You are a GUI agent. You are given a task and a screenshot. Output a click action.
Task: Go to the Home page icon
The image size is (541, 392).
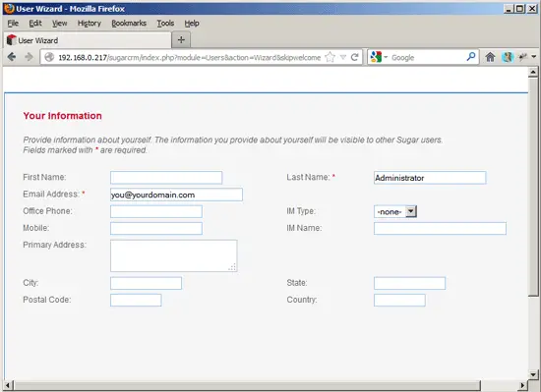coord(490,57)
